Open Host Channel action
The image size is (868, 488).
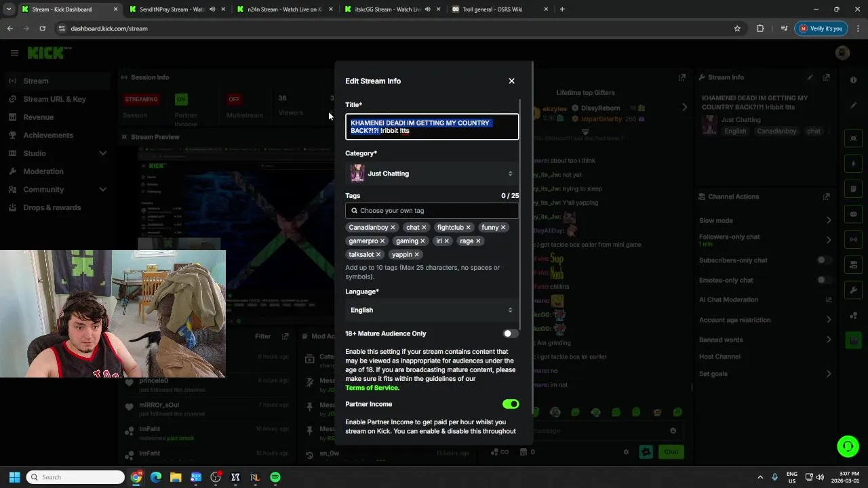[719, 357]
